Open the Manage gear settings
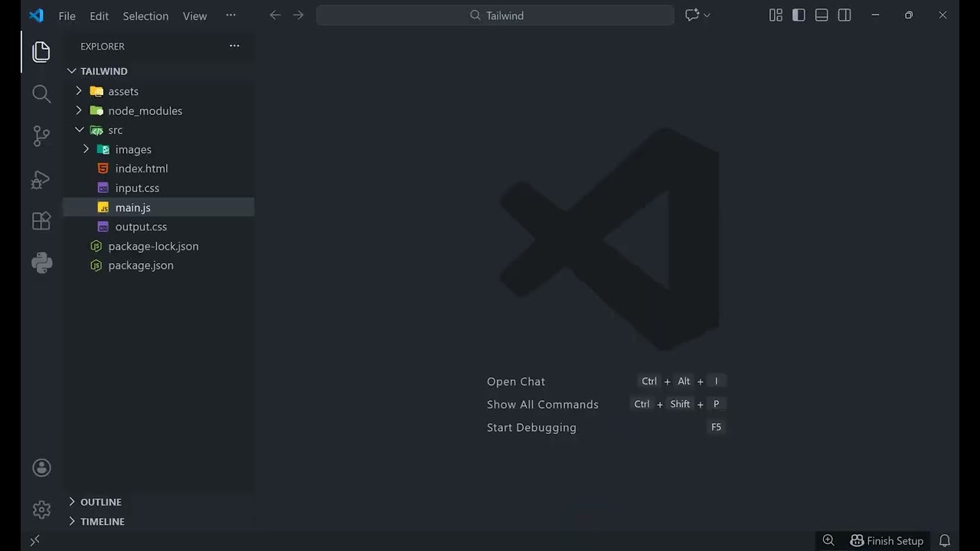This screenshot has width=980, height=551. pyautogui.click(x=41, y=509)
